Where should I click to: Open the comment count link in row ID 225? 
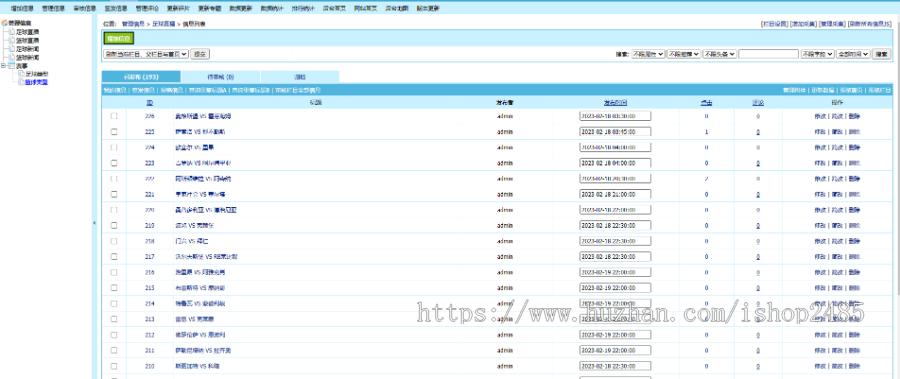pos(758,132)
